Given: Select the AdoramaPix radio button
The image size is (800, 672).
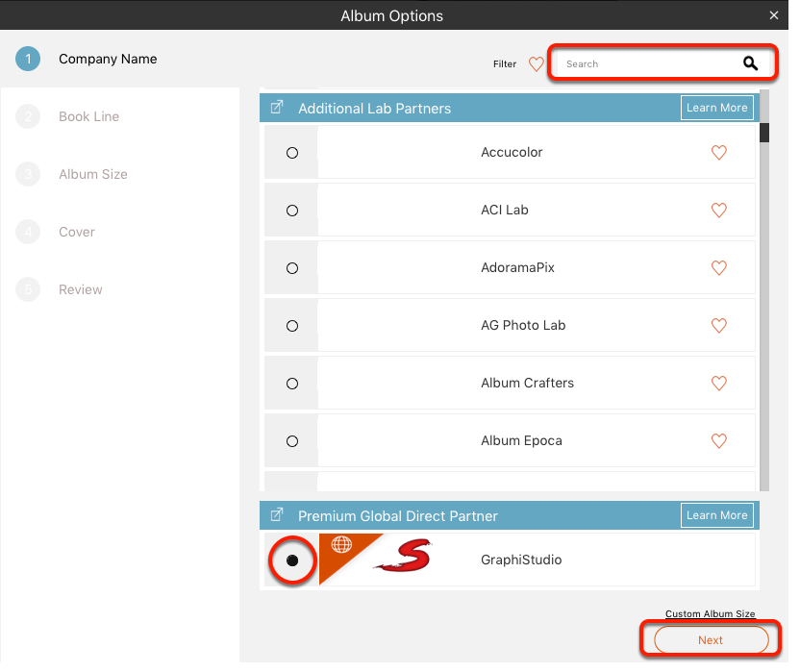Looking at the screenshot, I should (292, 268).
